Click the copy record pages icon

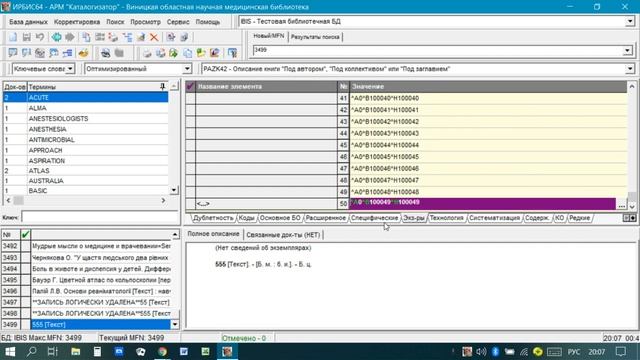coord(86,38)
